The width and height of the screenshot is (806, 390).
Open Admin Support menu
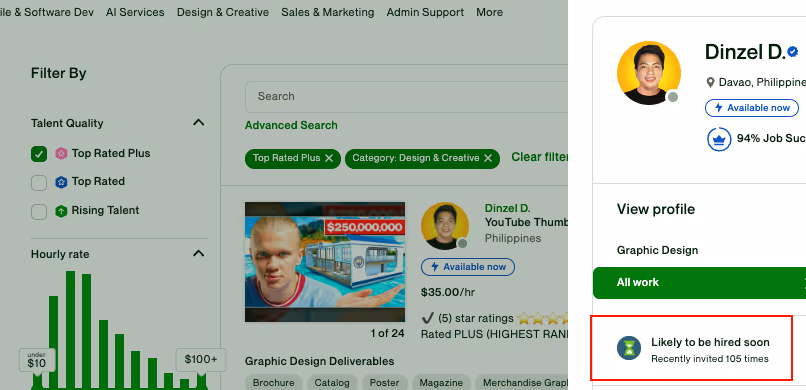pos(425,12)
